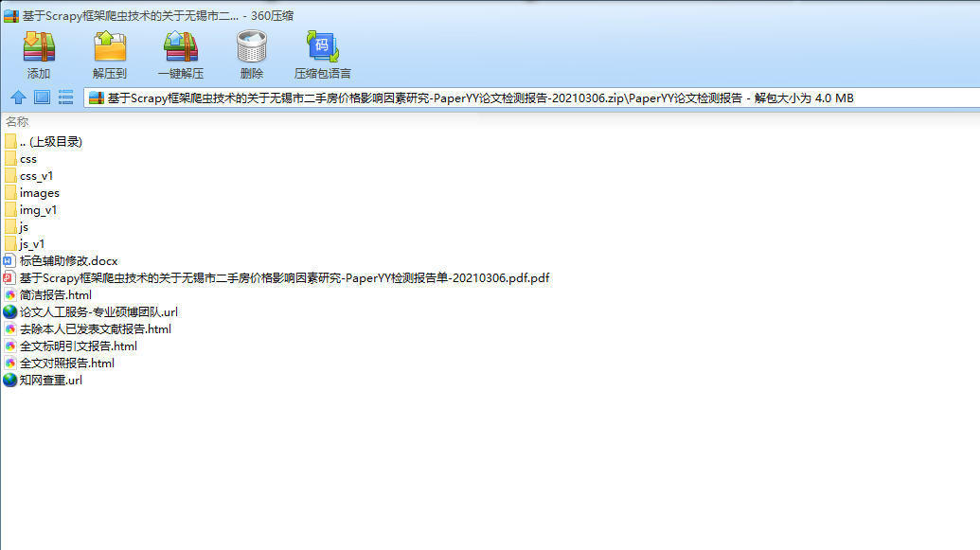Image resolution: width=980 pixels, height=550 pixels.
Task: Select the 'img_v1' folder name
Action: click(38, 209)
